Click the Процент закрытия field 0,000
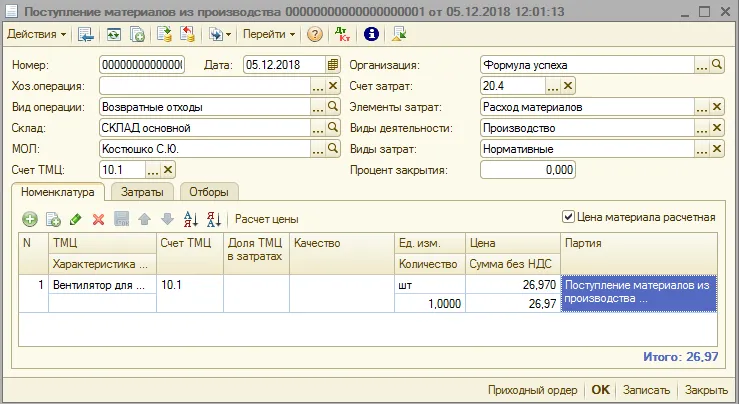This screenshot has width=739, height=404. (x=528, y=170)
